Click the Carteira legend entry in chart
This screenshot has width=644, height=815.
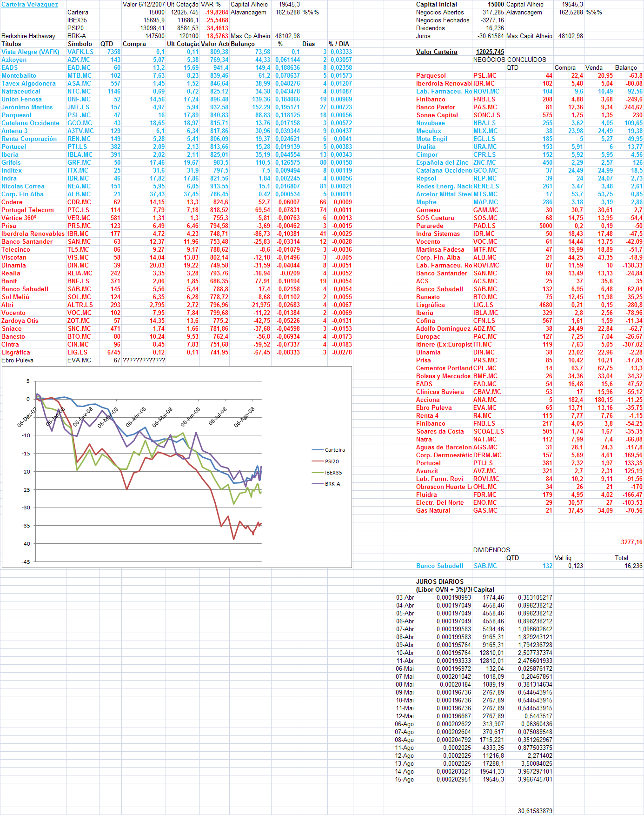click(x=328, y=450)
